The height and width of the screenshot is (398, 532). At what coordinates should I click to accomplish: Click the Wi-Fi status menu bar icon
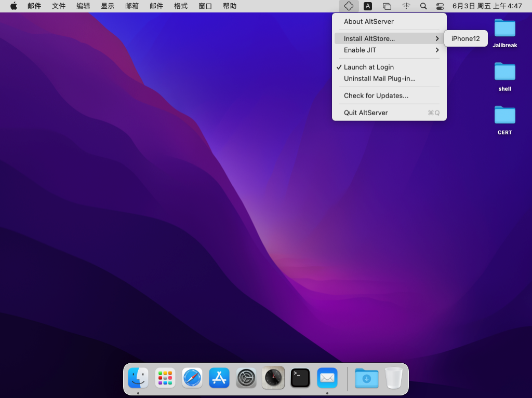406,6
